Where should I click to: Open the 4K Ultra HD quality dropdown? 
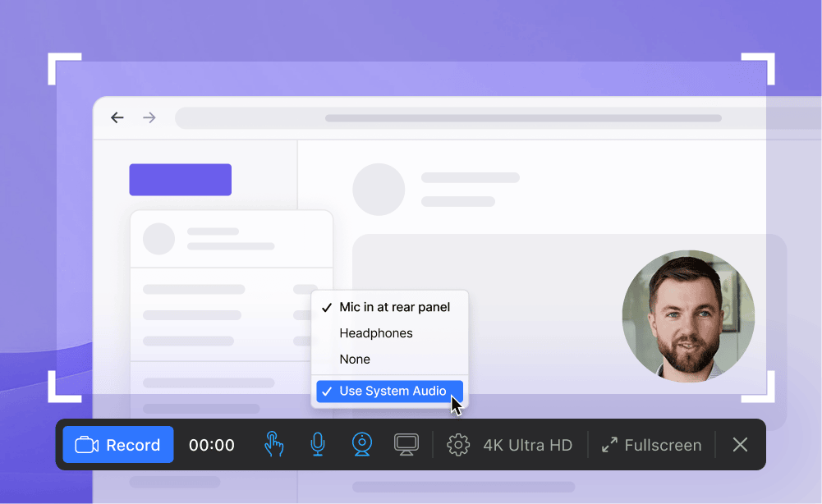point(527,445)
